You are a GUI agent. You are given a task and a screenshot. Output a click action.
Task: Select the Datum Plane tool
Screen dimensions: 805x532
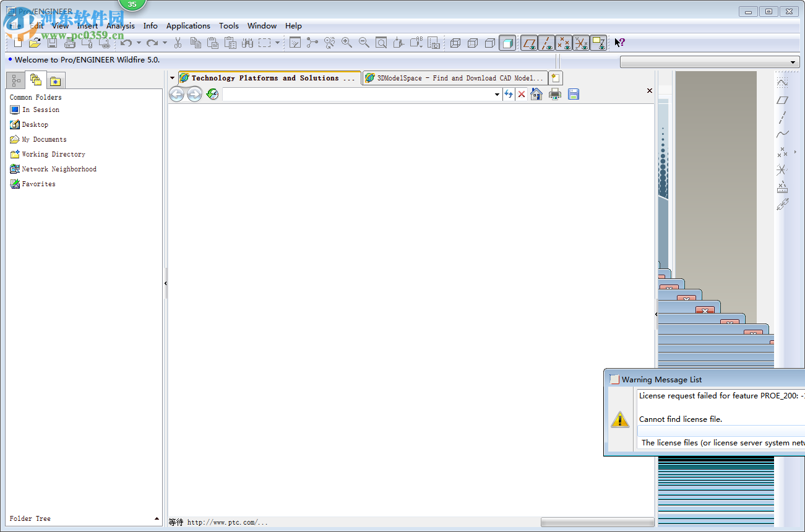[x=782, y=100]
